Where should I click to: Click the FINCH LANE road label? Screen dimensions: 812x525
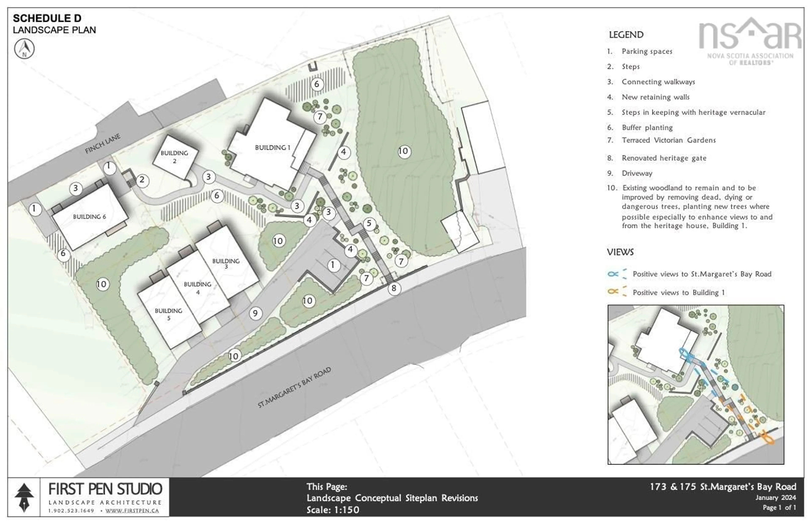[x=103, y=143]
